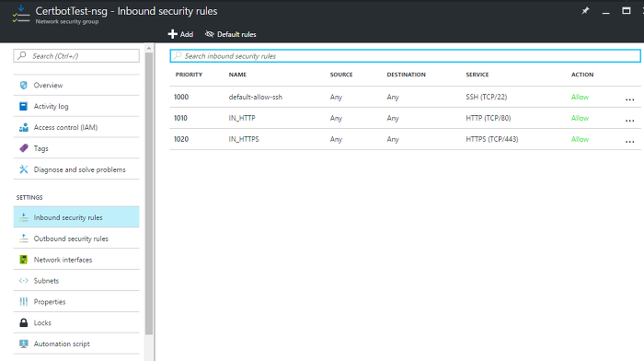This screenshot has width=644, height=361.
Task: Select Diagnose and solve problems
Action: [76, 169]
